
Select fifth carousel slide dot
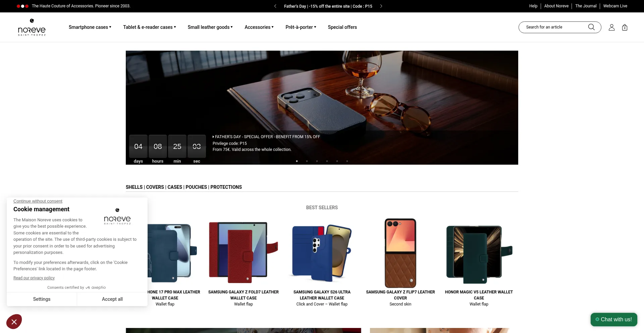click(337, 161)
